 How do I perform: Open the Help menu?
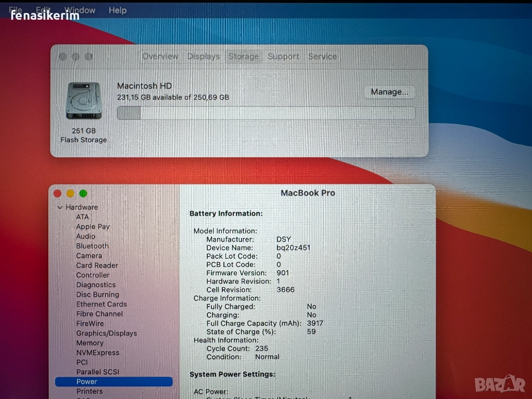(x=117, y=10)
